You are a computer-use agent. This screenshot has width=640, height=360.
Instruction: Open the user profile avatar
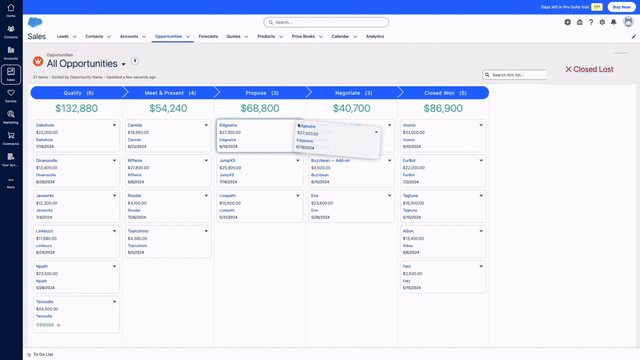(x=628, y=22)
